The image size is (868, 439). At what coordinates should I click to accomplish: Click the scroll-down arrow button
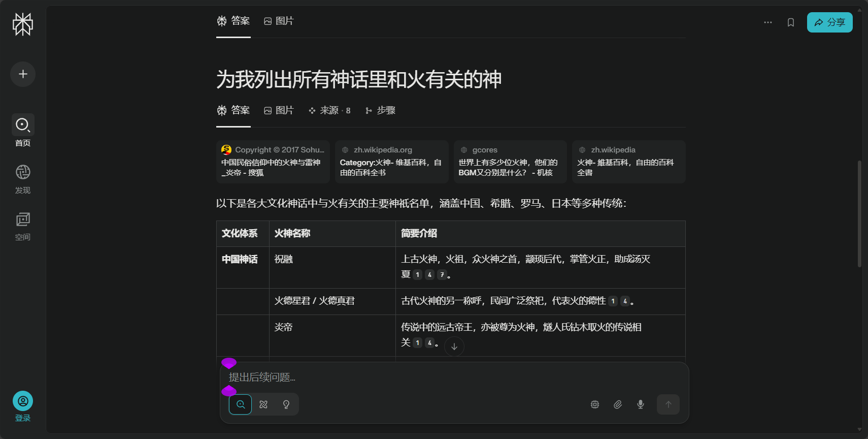click(454, 347)
